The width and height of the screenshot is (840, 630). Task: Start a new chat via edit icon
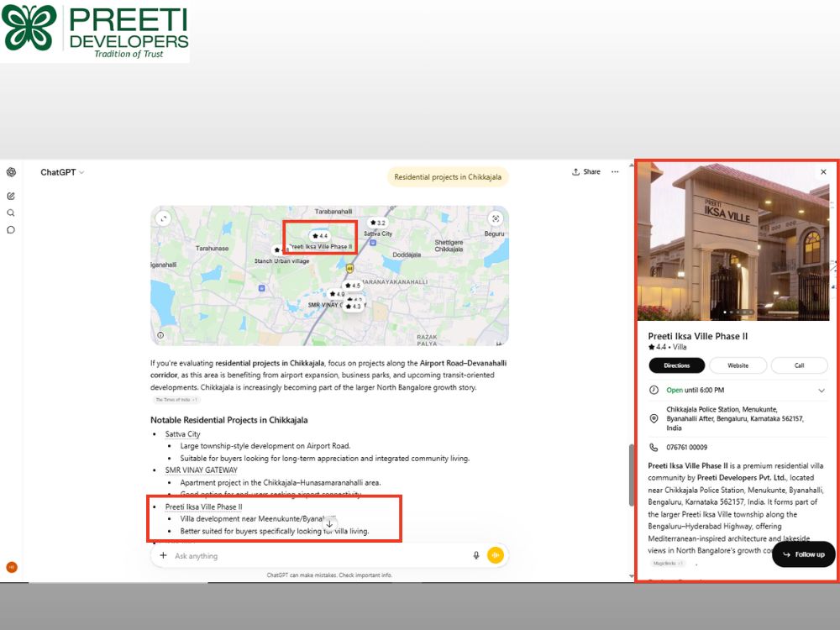(11, 196)
